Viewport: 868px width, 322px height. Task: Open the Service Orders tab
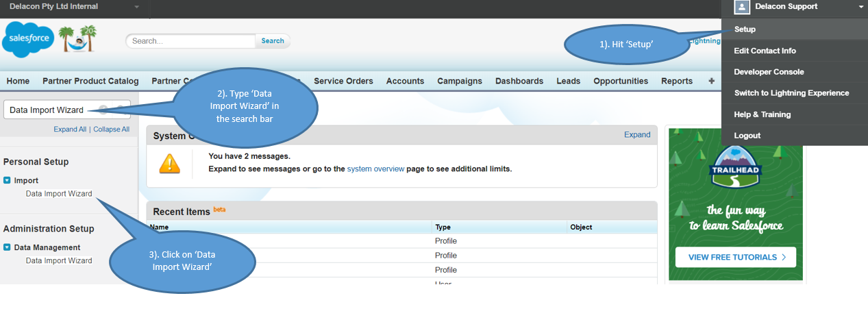(343, 81)
